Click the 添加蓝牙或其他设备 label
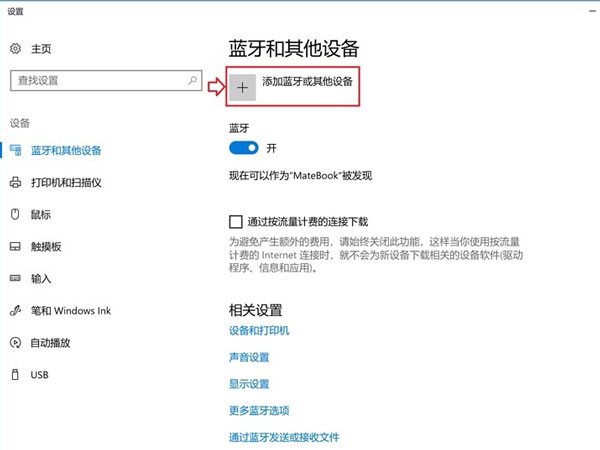Viewport: 600px width, 450px height. (x=307, y=80)
